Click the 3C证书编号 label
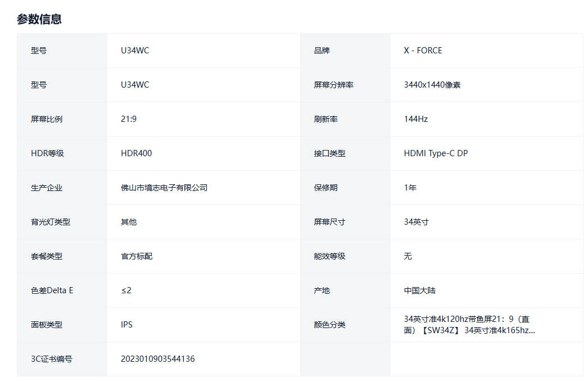588x382 pixels. 51,359
